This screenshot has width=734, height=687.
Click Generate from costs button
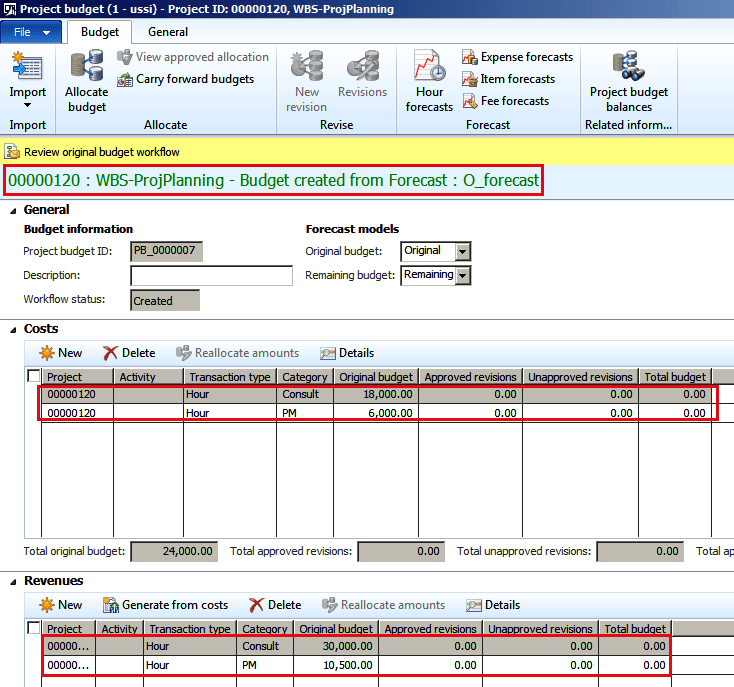coord(165,605)
